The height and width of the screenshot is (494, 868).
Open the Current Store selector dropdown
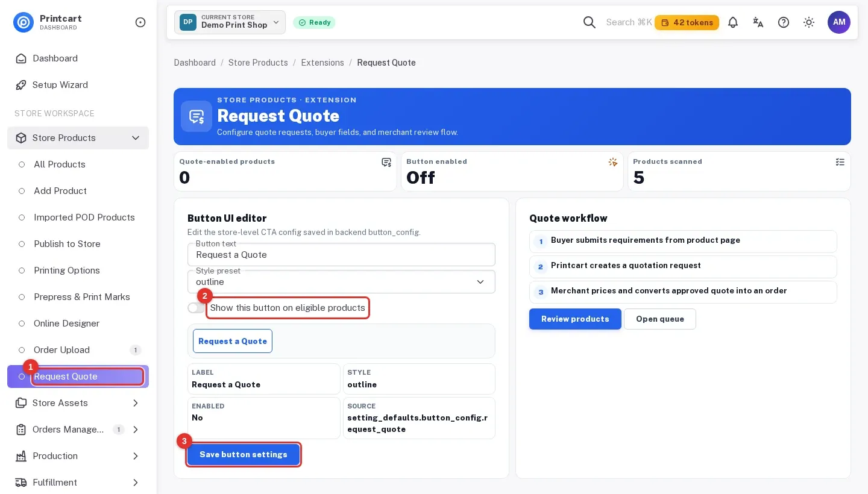(x=230, y=22)
